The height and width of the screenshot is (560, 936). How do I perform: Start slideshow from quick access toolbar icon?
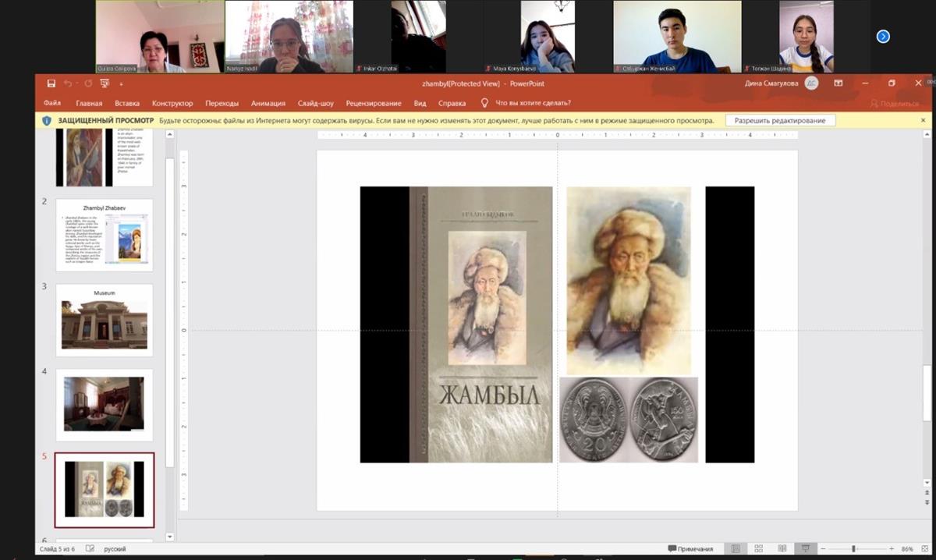105,83
